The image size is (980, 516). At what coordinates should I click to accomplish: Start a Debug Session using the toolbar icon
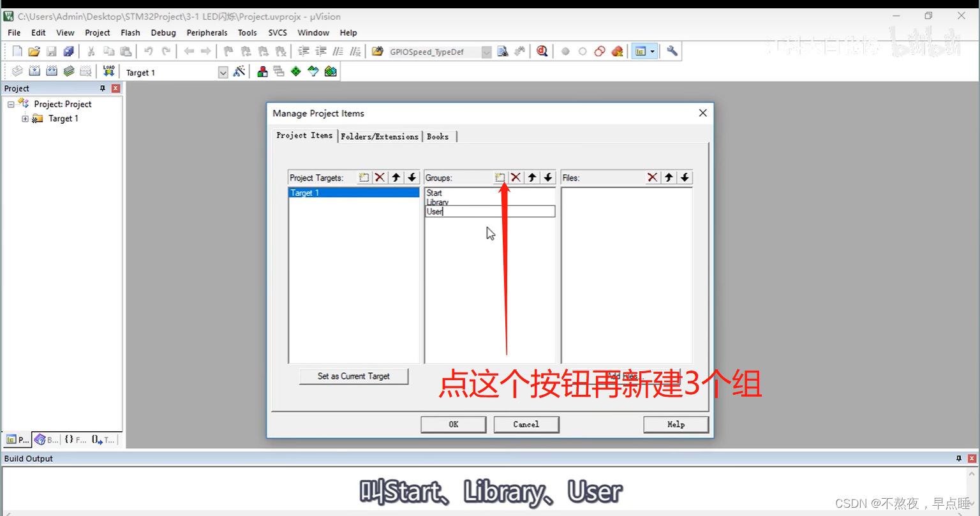(542, 51)
